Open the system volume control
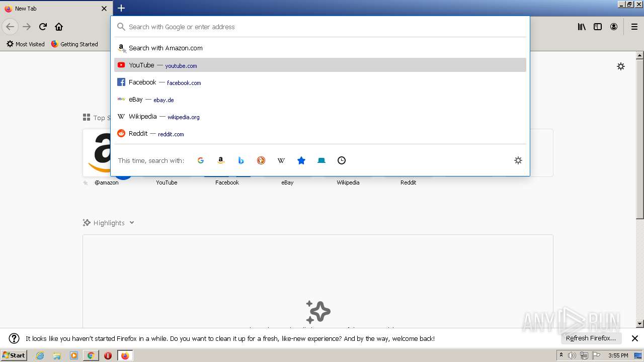Screen dimensions: 644x362 pos(572,355)
